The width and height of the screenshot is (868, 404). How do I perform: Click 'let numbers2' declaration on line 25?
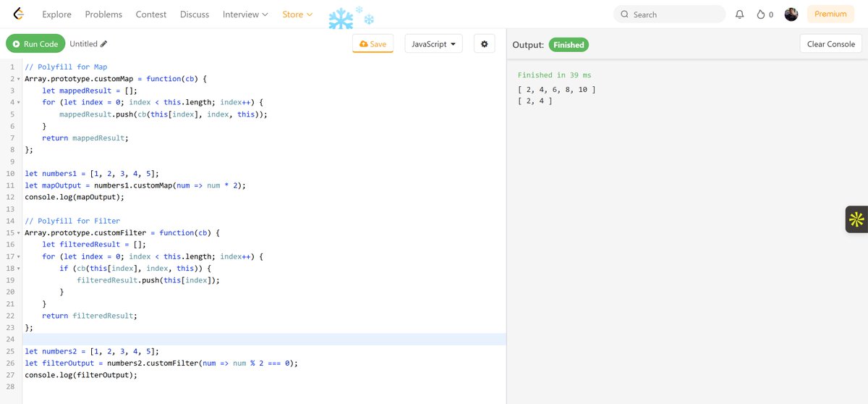(92, 351)
